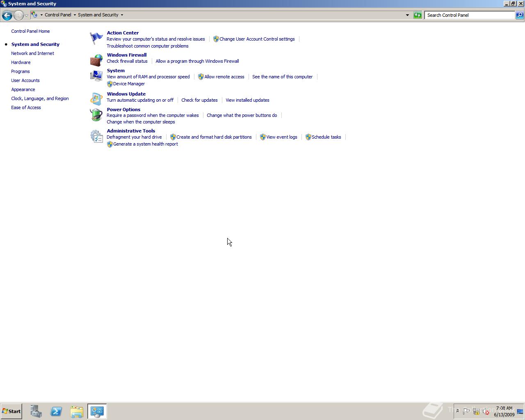
Task: Open Appearance category in sidebar
Action: click(23, 89)
